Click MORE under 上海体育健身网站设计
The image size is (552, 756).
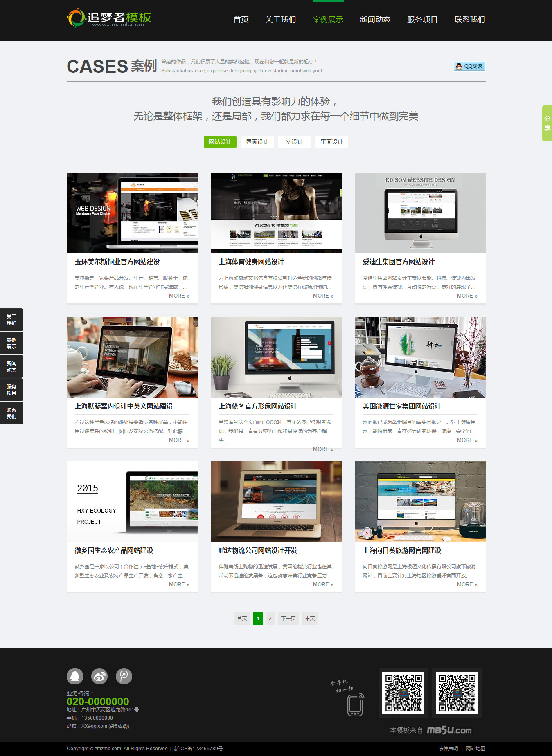point(323,296)
